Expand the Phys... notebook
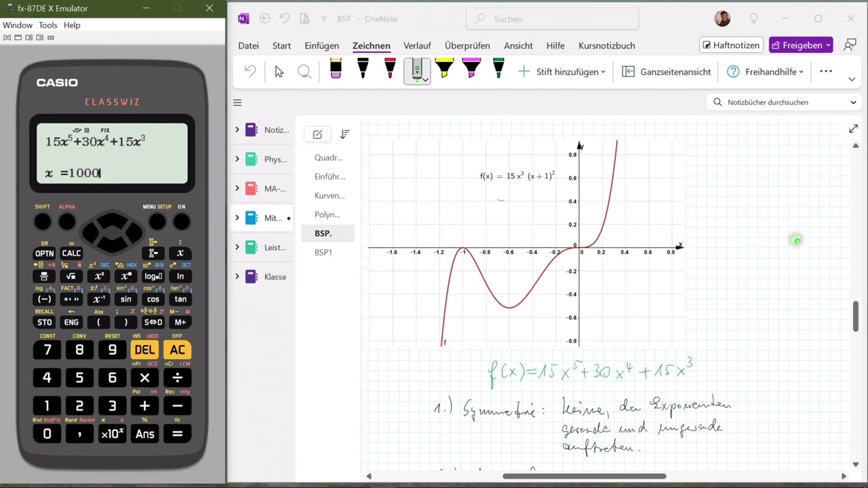This screenshot has height=488, width=868. (x=237, y=159)
